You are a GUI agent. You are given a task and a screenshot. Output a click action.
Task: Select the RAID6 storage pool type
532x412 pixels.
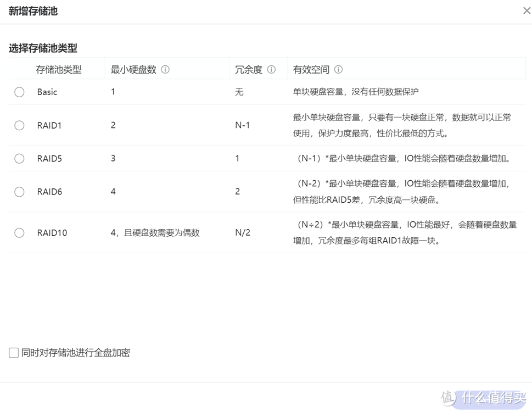click(x=19, y=191)
